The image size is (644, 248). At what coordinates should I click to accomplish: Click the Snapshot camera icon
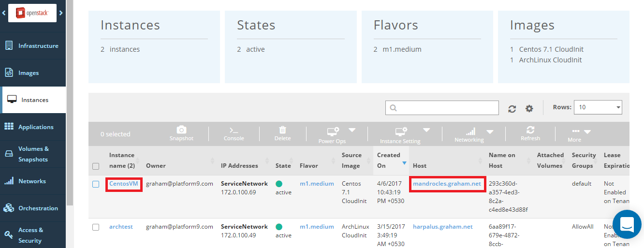tap(181, 130)
